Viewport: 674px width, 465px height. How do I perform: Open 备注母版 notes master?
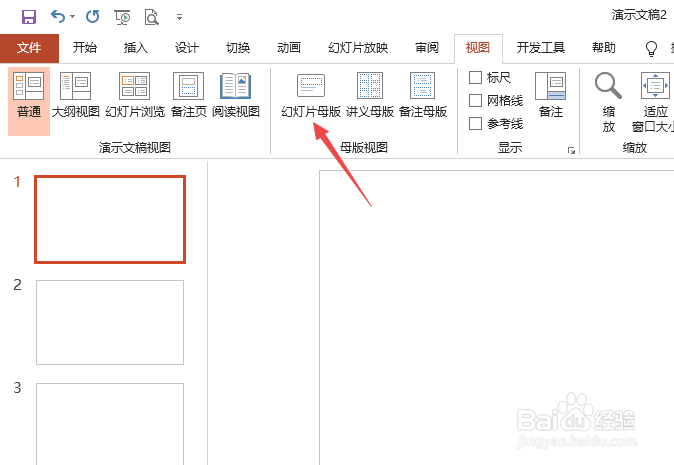(x=423, y=95)
